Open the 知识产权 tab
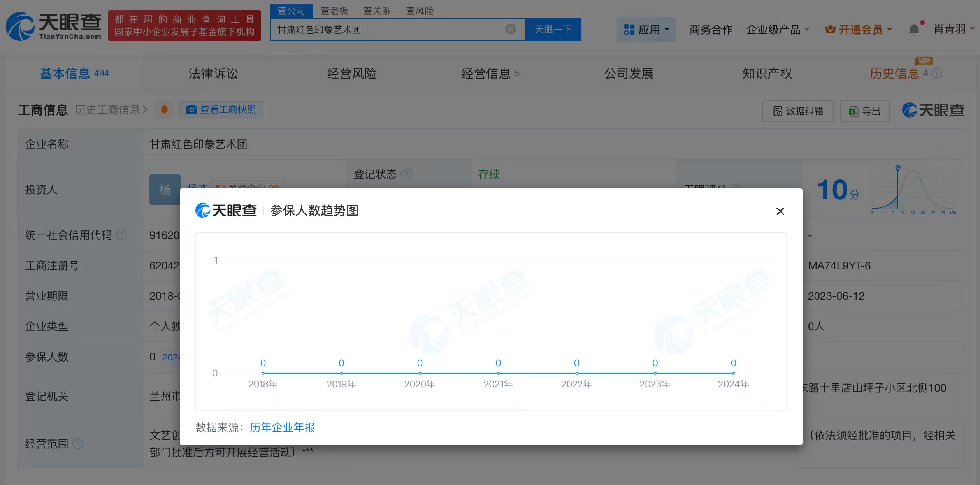The width and height of the screenshot is (980, 485). point(767,74)
